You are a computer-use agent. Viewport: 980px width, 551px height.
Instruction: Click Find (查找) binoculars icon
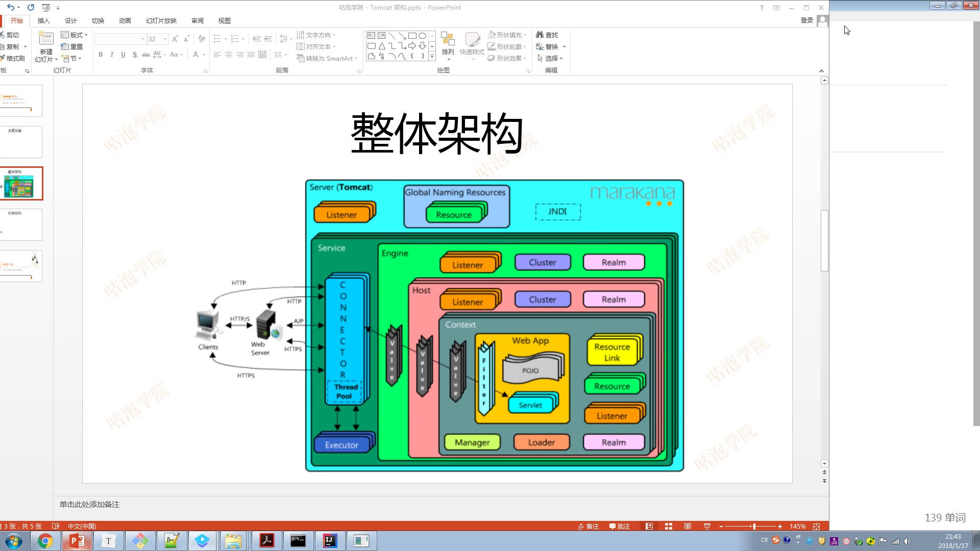(x=540, y=35)
